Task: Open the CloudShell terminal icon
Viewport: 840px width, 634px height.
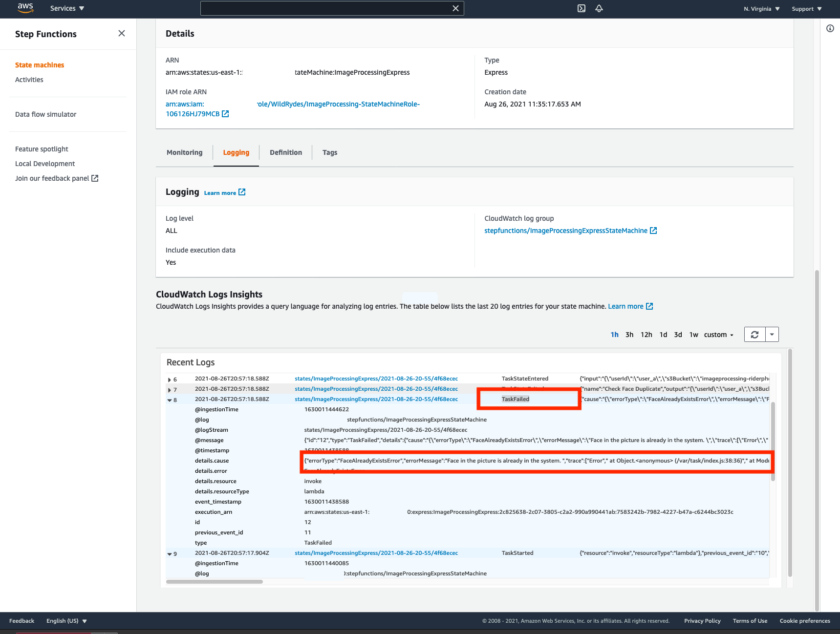Action: click(582, 8)
